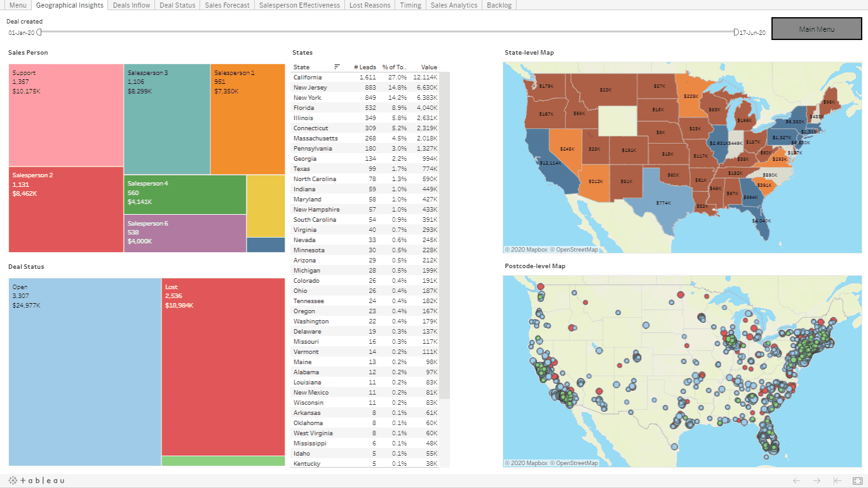This screenshot has height=488, width=868.
Task: Select the Connecticut row
Action: [365, 128]
